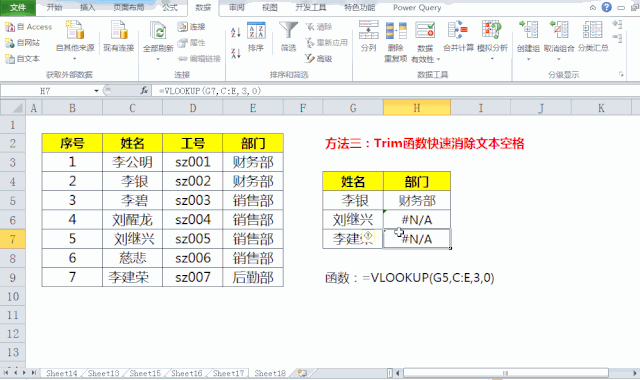Viewport: 640px width, 380px height.
Task: Click horizontal scrollbar thumb
Action: click(506, 373)
